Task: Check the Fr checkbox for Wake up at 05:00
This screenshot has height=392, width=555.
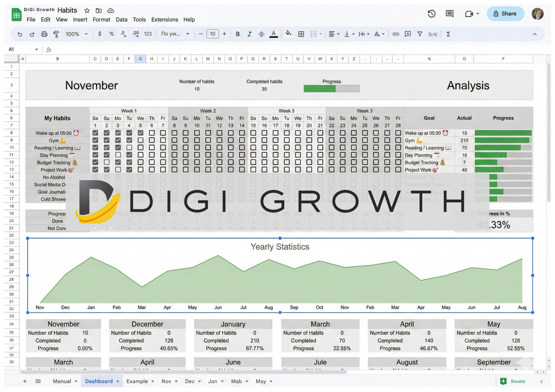Action: tap(163, 133)
